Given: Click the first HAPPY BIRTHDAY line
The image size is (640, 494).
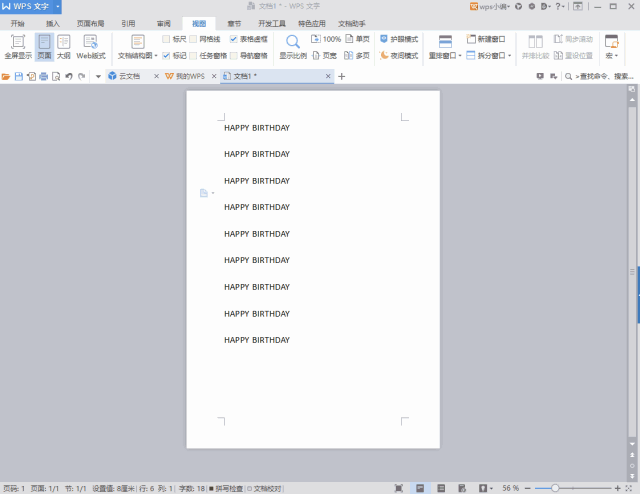Looking at the screenshot, I should pos(257,128).
